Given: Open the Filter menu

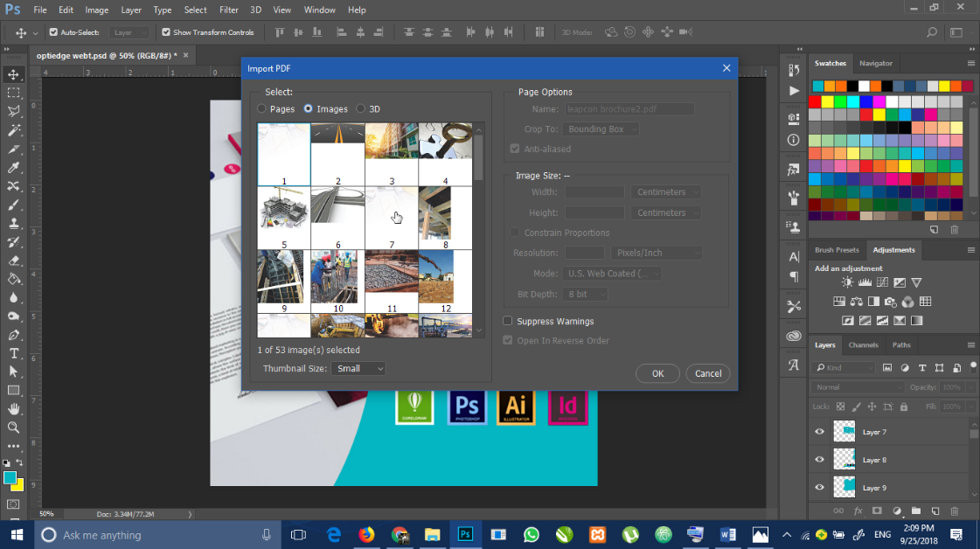Looking at the screenshot, I should (229, 10).
